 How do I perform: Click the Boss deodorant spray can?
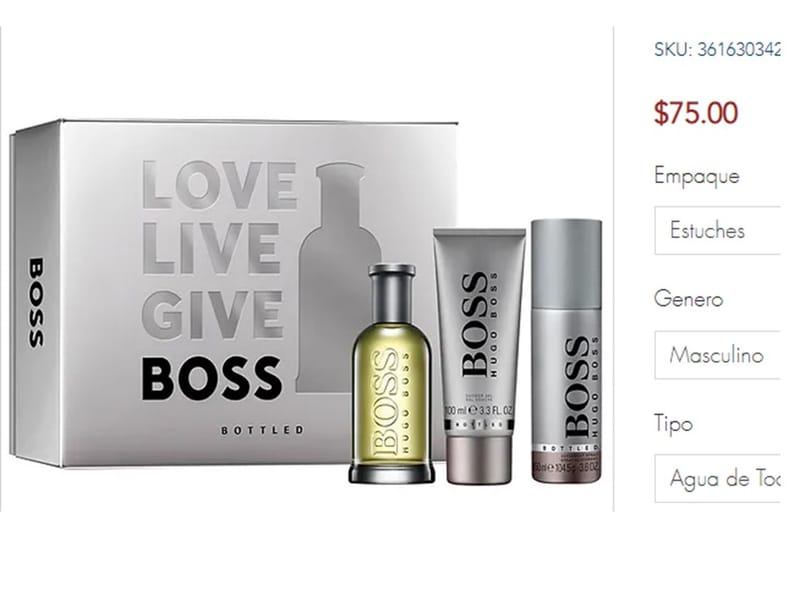tap(566, 351)
